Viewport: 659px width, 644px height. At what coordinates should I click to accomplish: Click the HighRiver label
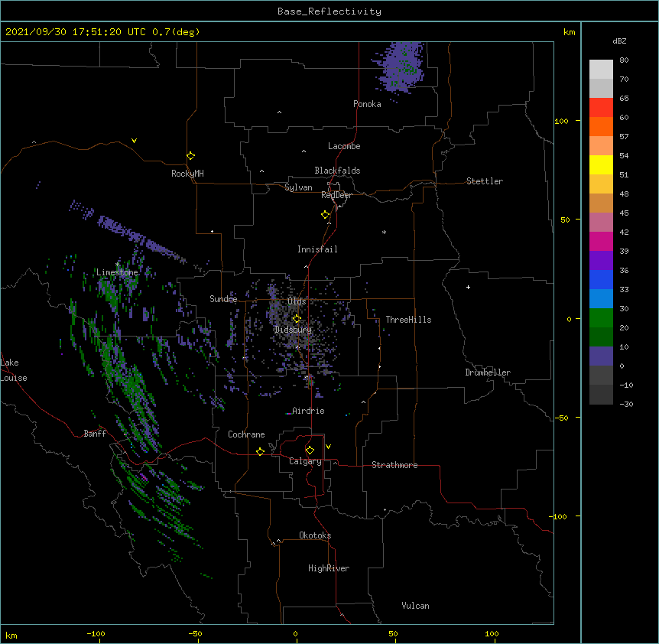[329, 568]
